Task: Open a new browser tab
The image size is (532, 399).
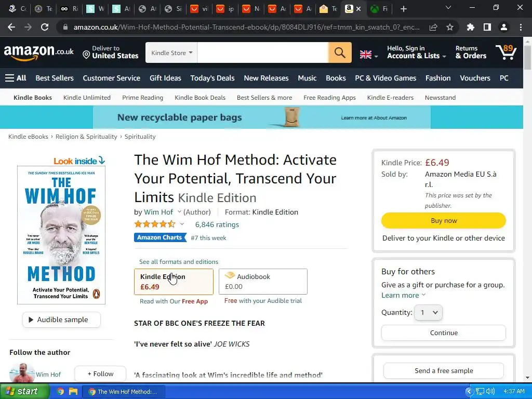Action: coord(403,9)
